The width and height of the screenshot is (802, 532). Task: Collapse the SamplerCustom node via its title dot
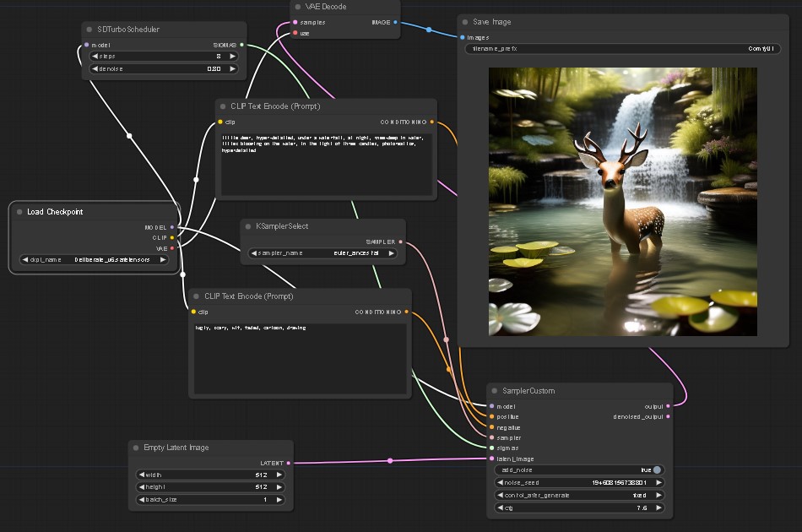point(495,391)
